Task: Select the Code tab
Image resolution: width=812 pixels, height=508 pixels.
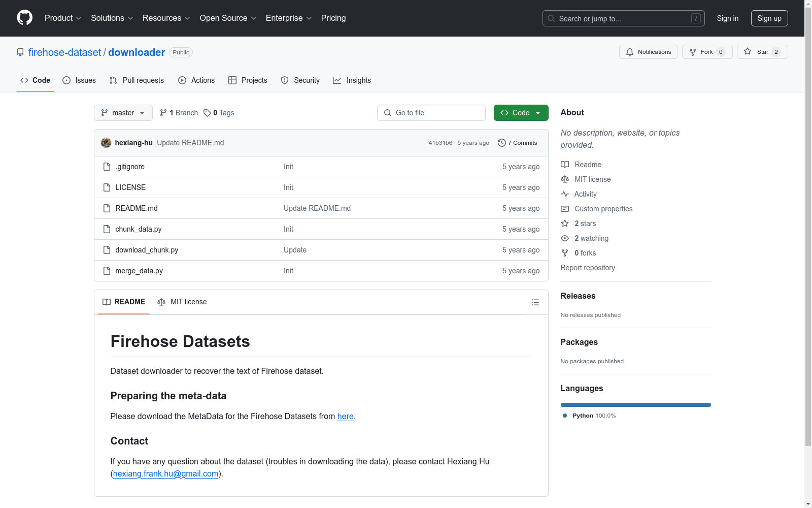Action: click(x=36, y=80)
